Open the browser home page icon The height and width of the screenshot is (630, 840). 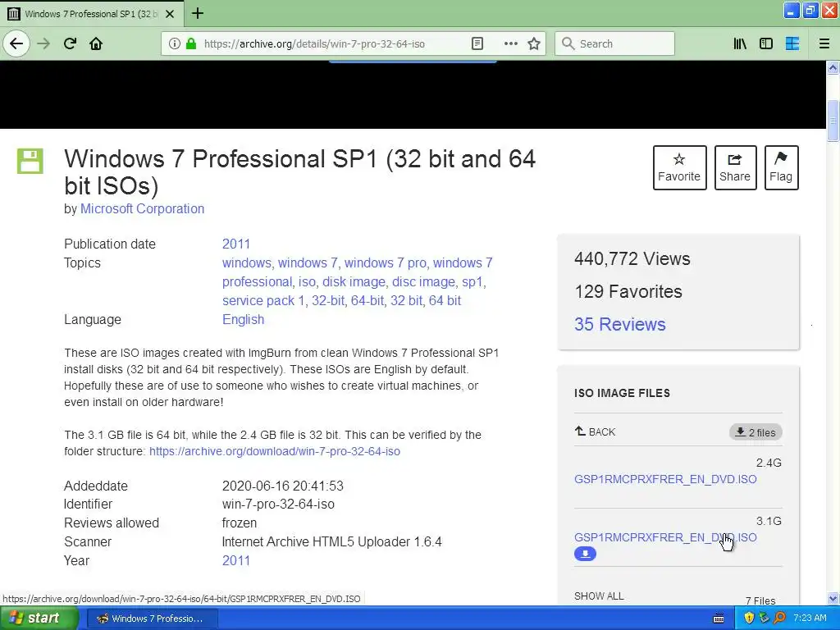click(96, 43)
